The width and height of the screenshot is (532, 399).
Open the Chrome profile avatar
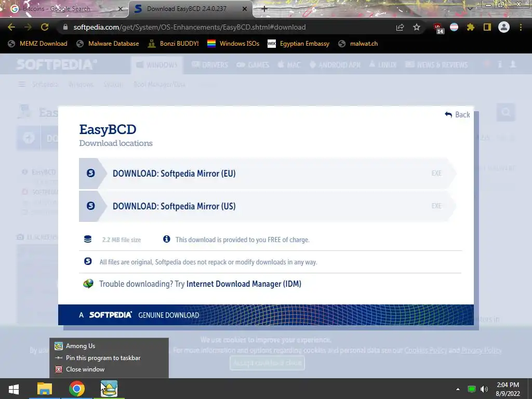[x=504, y=27]
